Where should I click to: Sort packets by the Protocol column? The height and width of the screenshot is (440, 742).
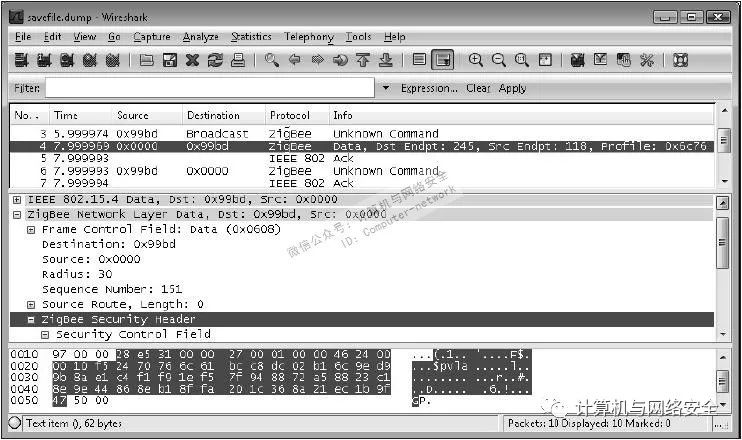coord(297,115)
